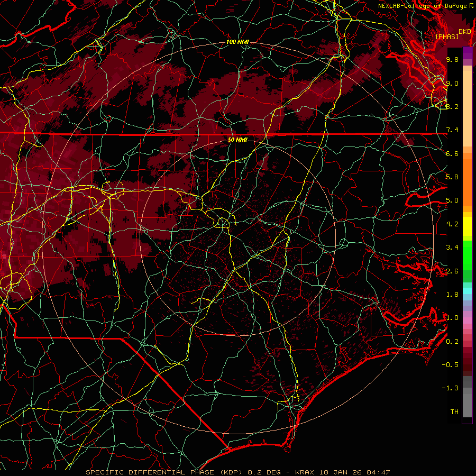Click the gray section of the color bar
476x476 pixels.
[467, 398]
